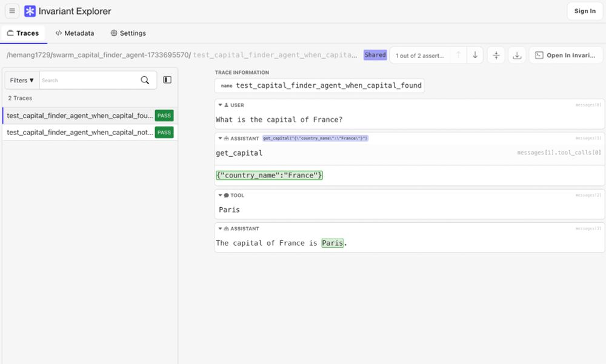Click the collapse all messages icon

pos(496,55)
